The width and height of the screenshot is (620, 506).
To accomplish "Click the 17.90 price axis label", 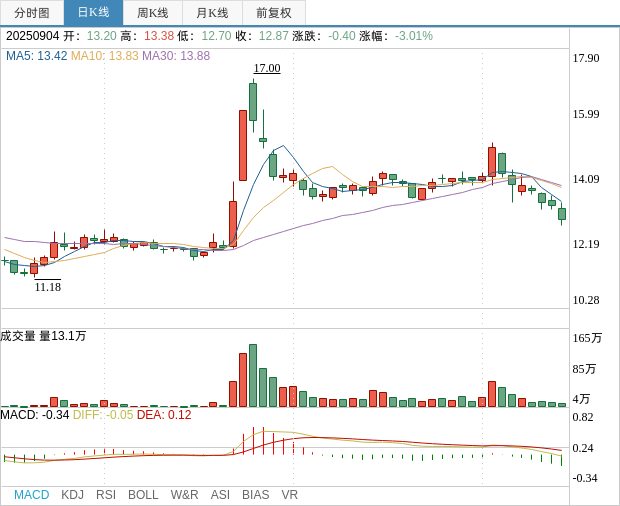I will click(586, 58).
